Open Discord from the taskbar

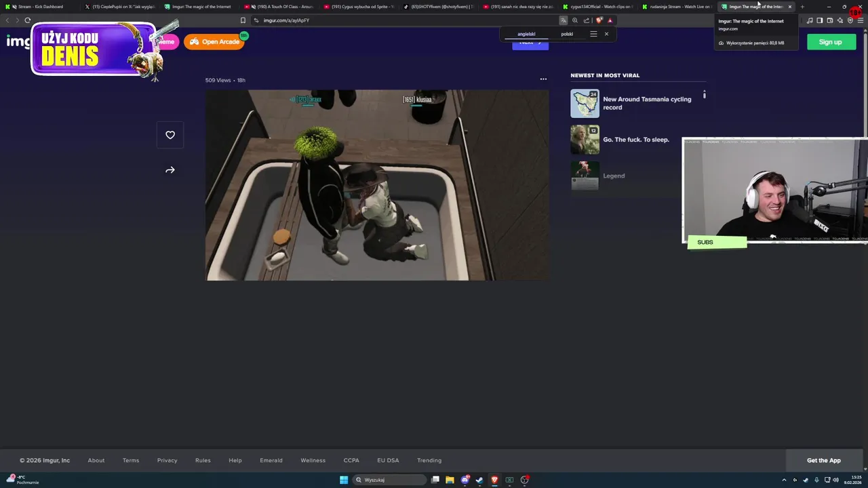click(x=465, y=480)
